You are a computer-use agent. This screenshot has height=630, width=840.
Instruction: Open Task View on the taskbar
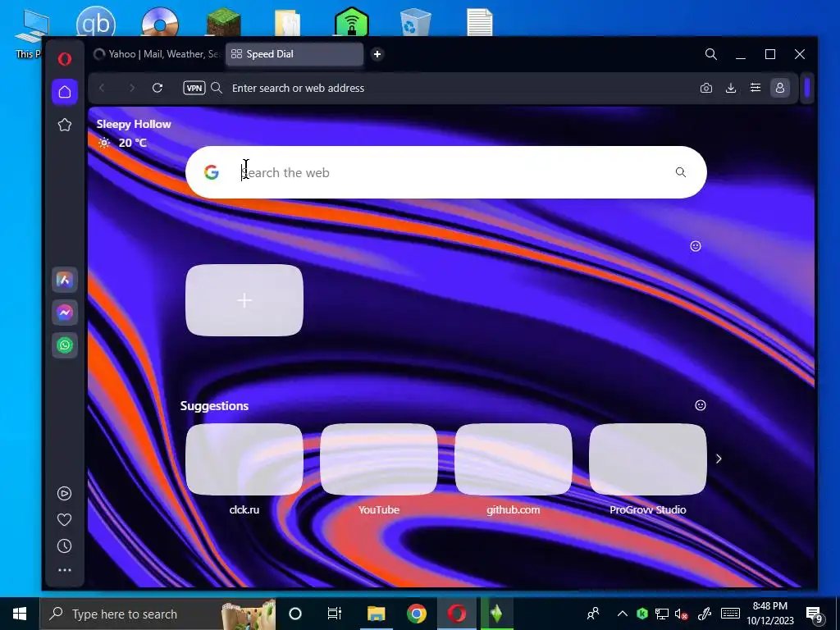pos(335,614)
